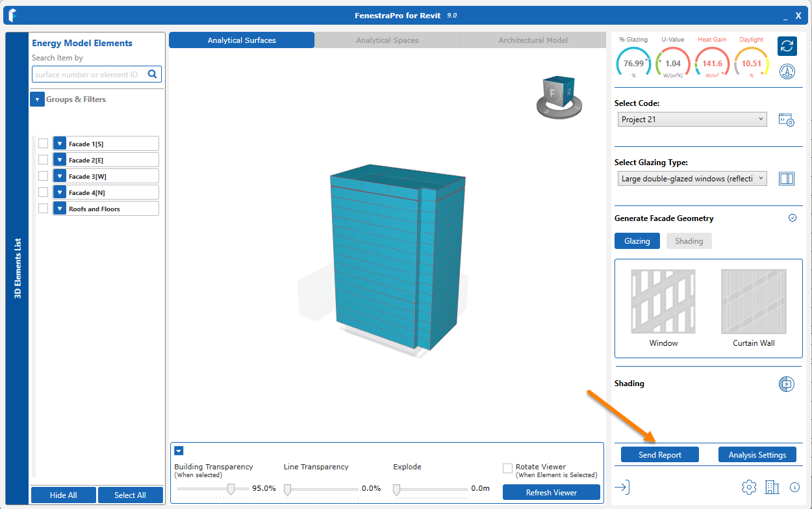Open the Select Glazing Type dropdown
This screenshot has width=812, height=509.
coord(692,179)
